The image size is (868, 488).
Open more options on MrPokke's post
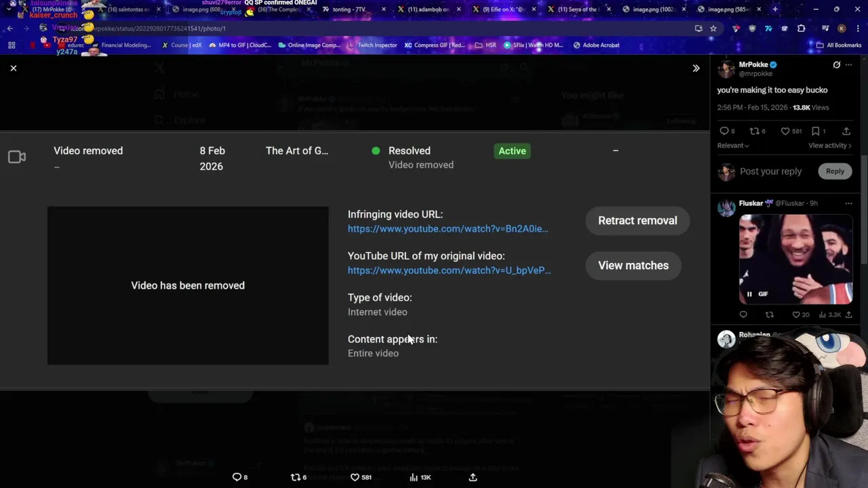tap(848, 65)
